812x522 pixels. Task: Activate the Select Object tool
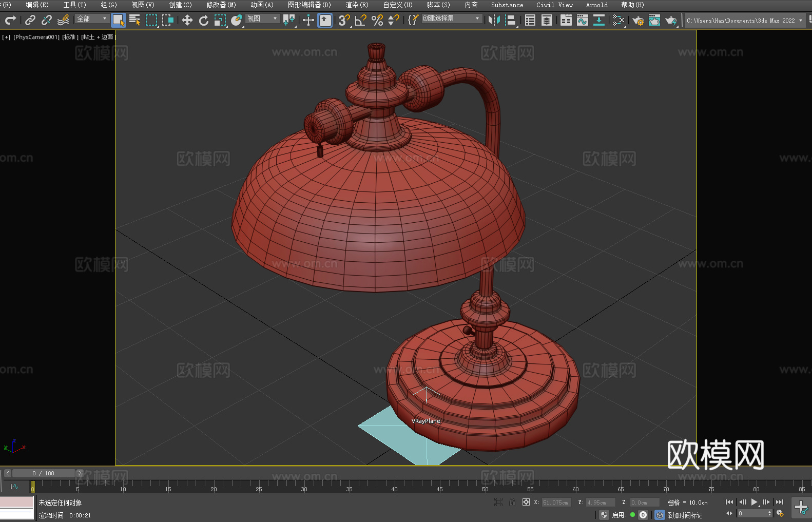(119, 20)
